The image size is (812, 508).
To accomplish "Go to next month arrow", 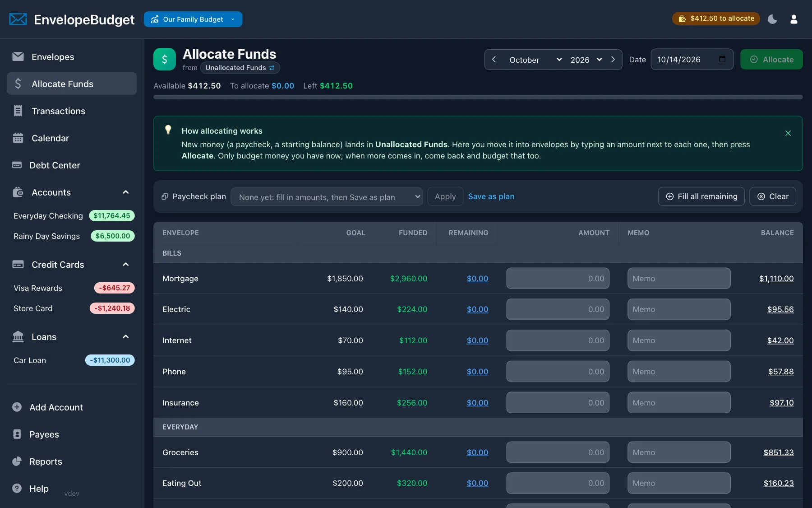I will point(613,60).
